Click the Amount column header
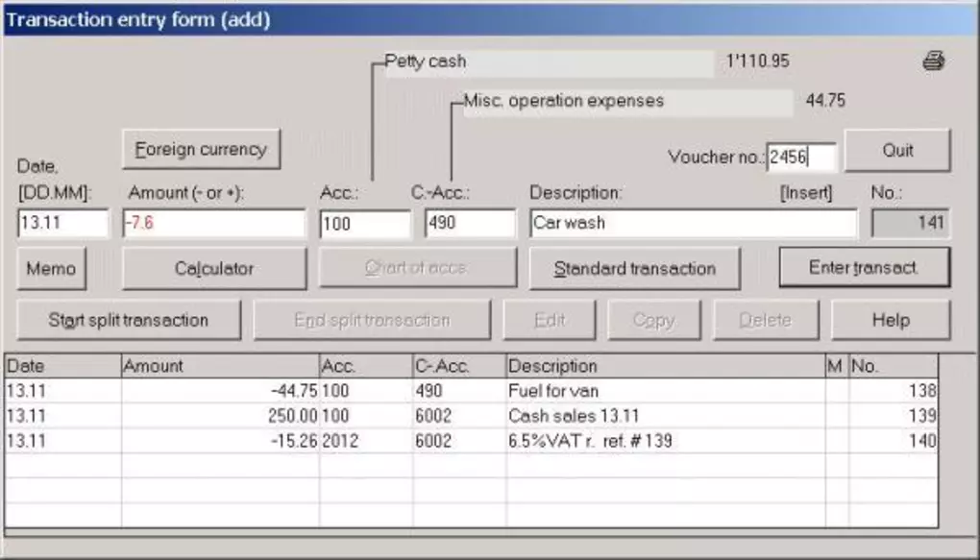980x560 pixels. tap(219, 366)
